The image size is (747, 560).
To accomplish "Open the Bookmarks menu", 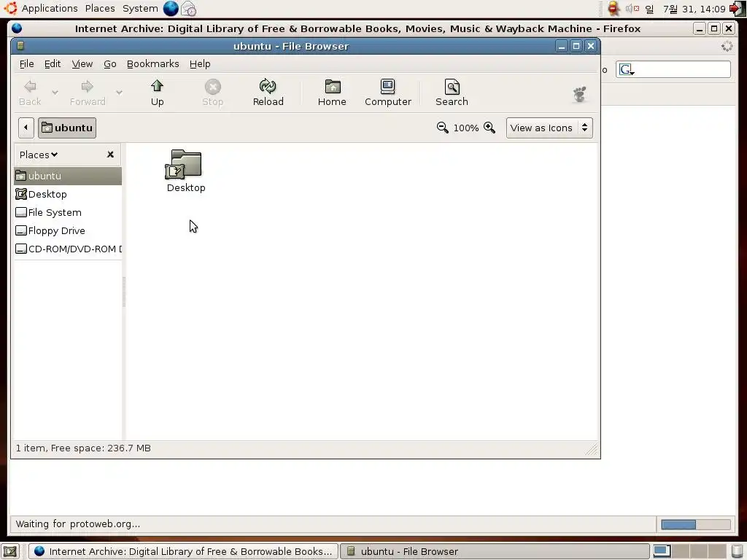I will click(153, 64).
